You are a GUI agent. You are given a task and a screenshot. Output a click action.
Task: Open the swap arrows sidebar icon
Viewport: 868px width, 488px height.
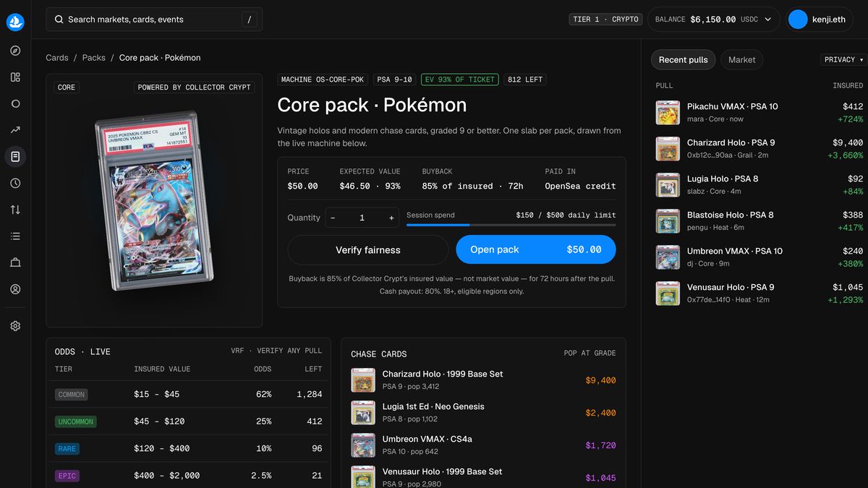pyautogui.click(x=15, y=210)
